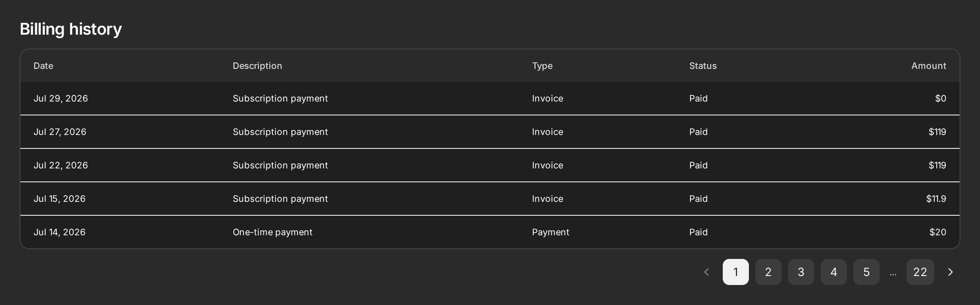Click the Date column header
Screen dimensions: 980x305
click(x=43, y=66)
